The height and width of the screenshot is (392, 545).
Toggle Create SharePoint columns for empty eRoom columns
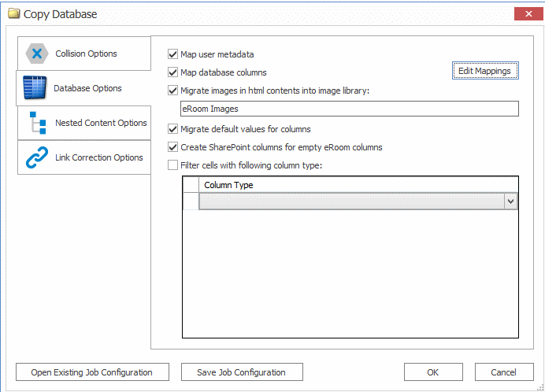point(172,147)
